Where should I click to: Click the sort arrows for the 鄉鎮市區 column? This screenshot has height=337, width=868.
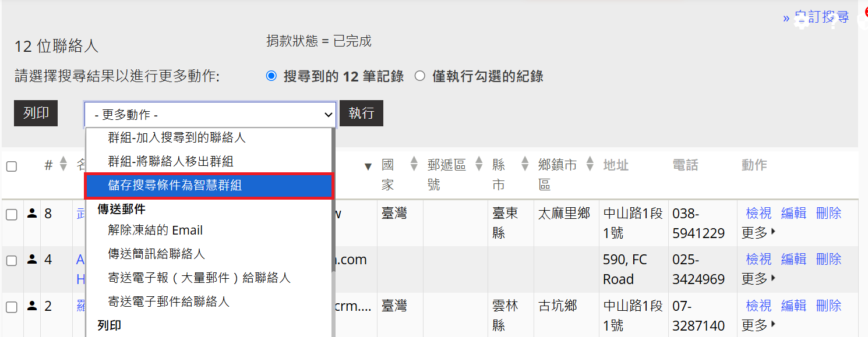coord(590,164)
